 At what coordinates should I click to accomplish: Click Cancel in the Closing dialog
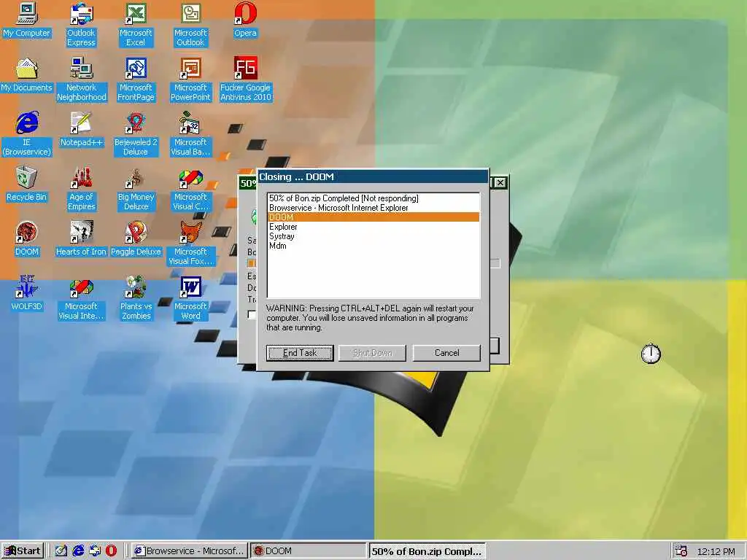tap(446, 353)
